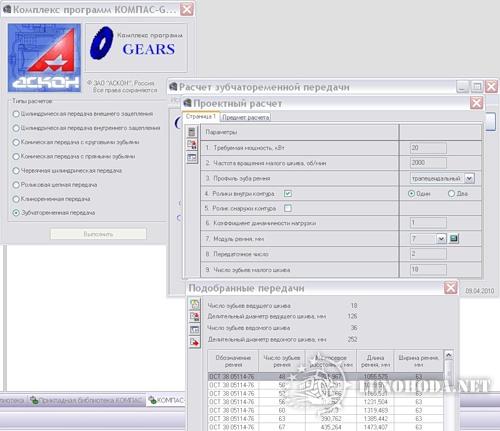
Task: Click the Число зубьев малого шкива field
Action: point(428,269)
